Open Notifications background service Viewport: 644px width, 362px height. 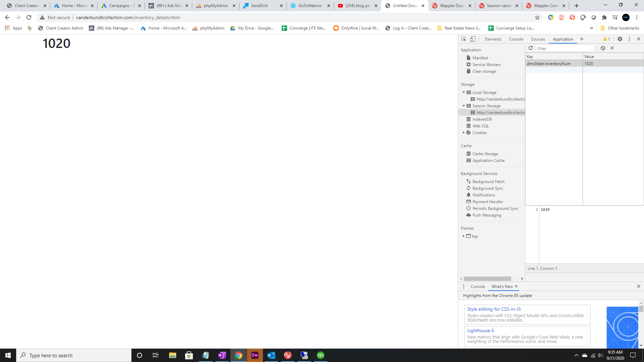(484, 195)
